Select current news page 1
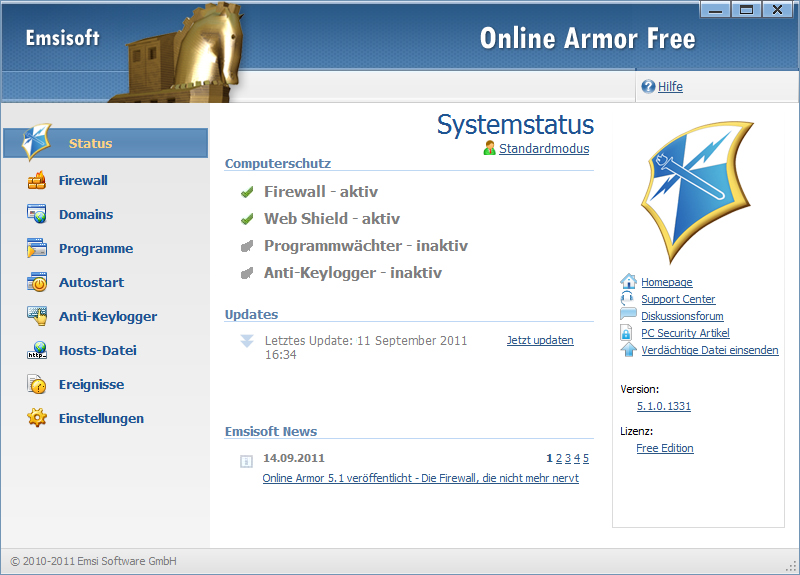 pyautogui.click(x=549, y=458)
